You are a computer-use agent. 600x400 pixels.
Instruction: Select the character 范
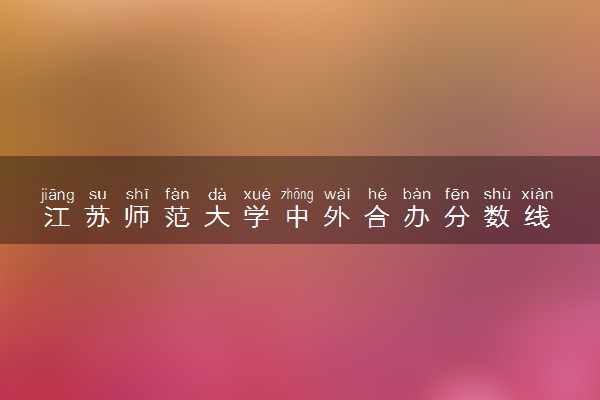point(177,217)
